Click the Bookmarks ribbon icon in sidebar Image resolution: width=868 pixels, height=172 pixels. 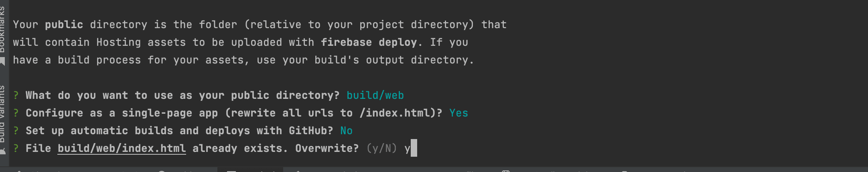click(x=2, y=61)
